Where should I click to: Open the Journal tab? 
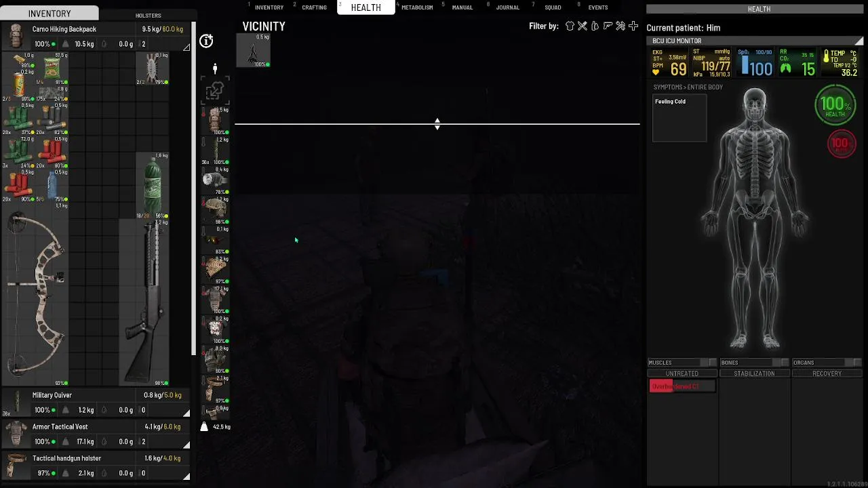point(507,7)
